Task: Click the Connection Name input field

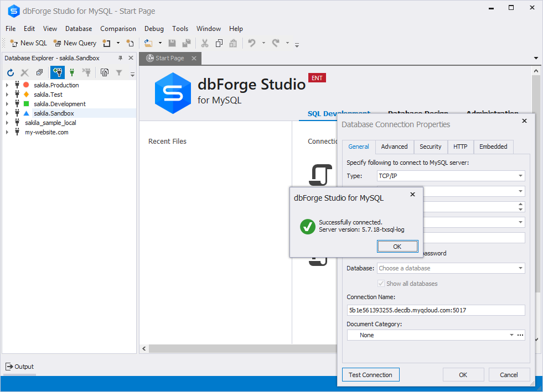Action: (x=436, y=310)
